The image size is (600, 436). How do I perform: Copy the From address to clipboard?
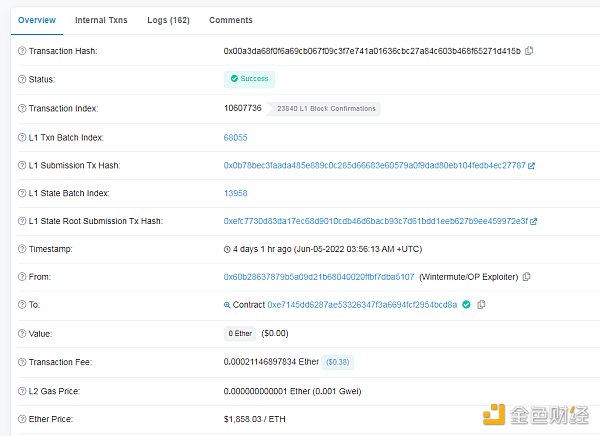(527, 276)
